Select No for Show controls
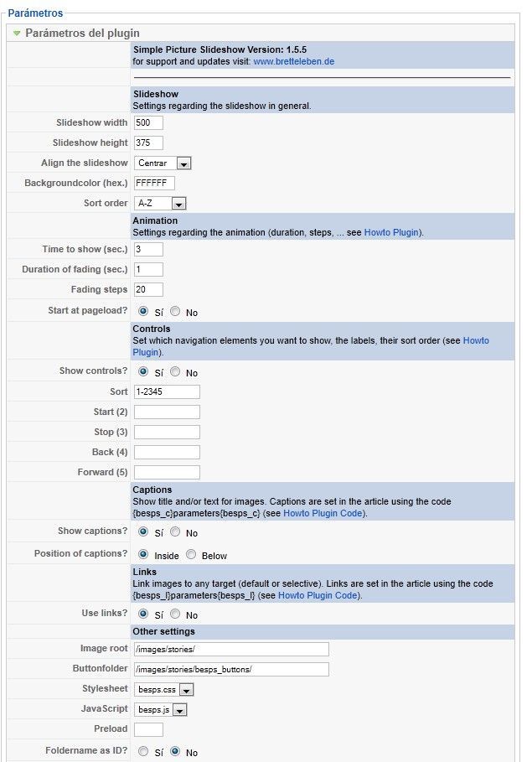The height and width of the screenshot is (762, 532). coord(175,371)
